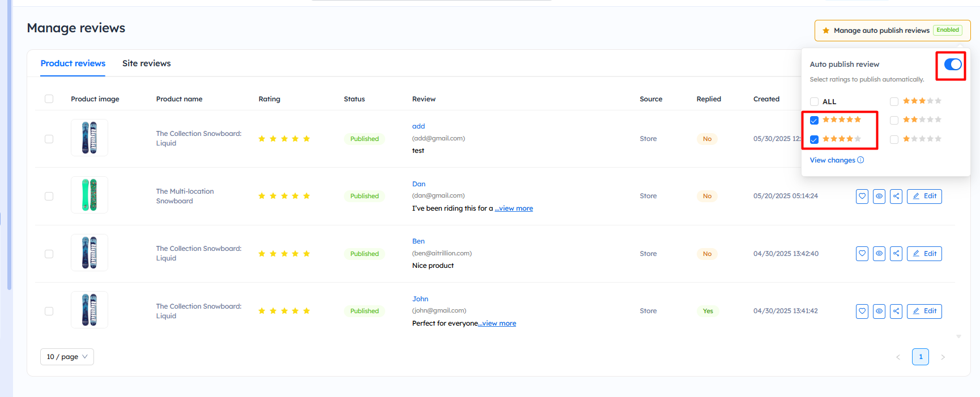Enable the three-star rating checkbox

click(894, 102)
